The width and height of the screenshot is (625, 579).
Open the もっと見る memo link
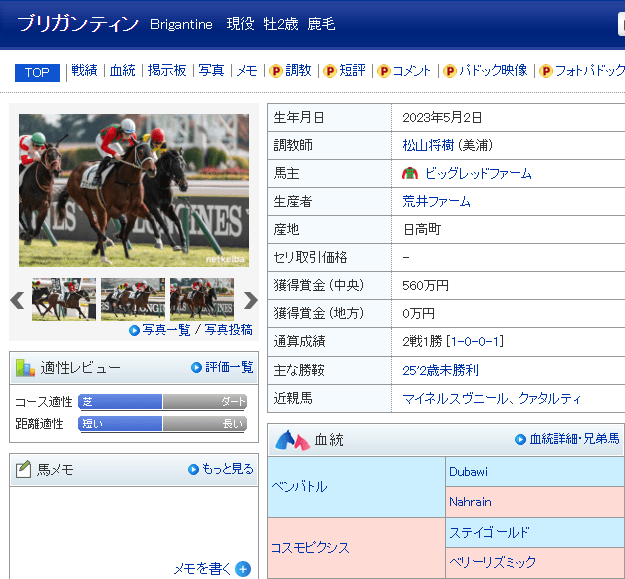coord(228,469)
